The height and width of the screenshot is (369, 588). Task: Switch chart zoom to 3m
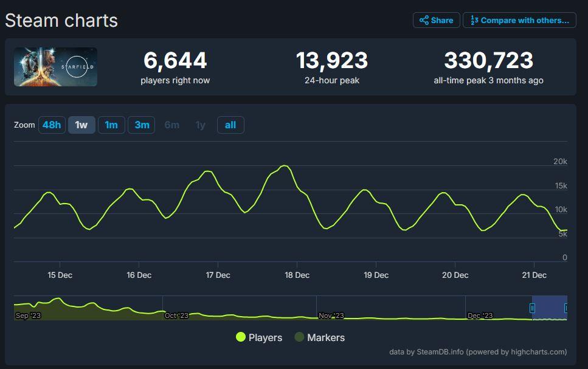(142, 125)
